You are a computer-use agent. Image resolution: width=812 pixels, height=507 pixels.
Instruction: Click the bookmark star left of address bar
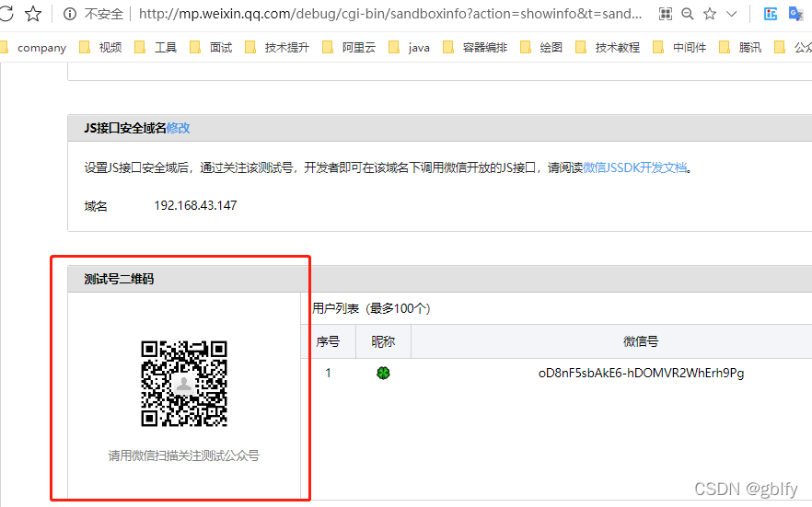click(x=33, y=14)
